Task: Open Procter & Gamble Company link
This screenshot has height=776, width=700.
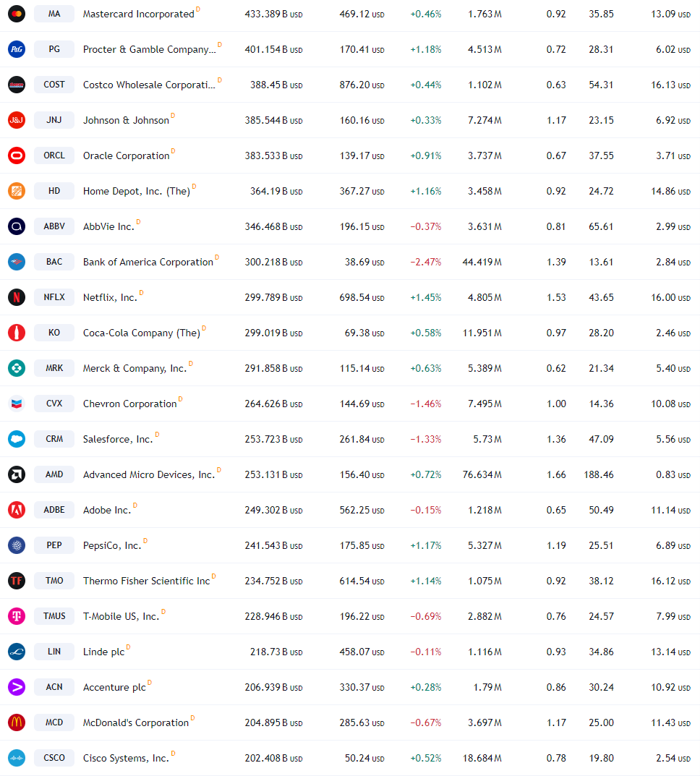Action: 150,49
